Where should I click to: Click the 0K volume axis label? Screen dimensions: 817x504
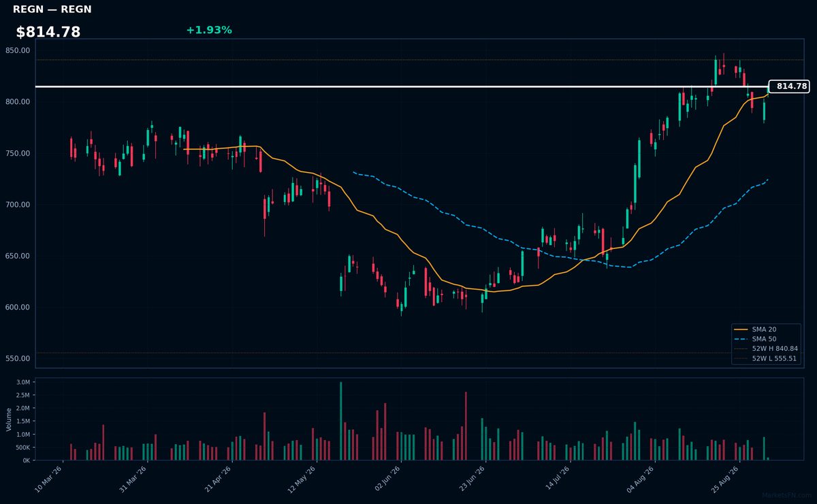(x=26, y=460)
